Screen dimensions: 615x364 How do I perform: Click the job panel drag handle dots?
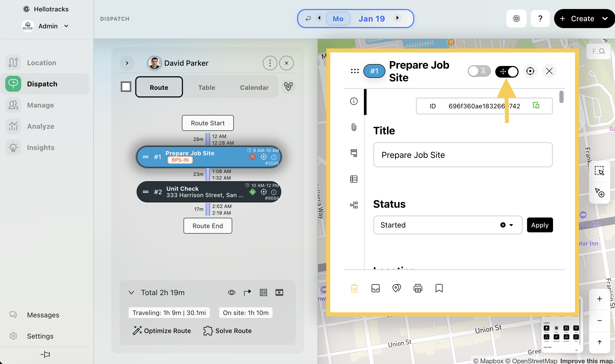(x=355, y=71)
